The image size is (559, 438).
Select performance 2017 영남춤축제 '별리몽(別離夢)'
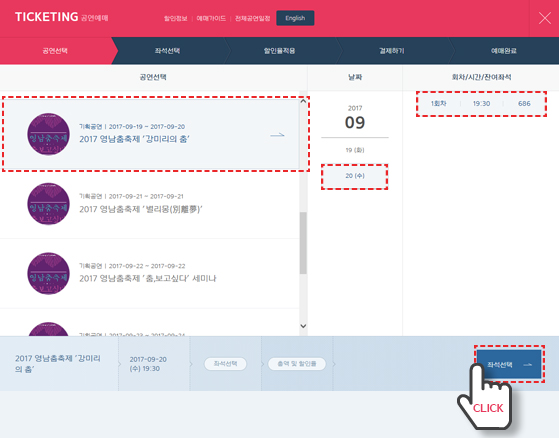pos(150,204)
